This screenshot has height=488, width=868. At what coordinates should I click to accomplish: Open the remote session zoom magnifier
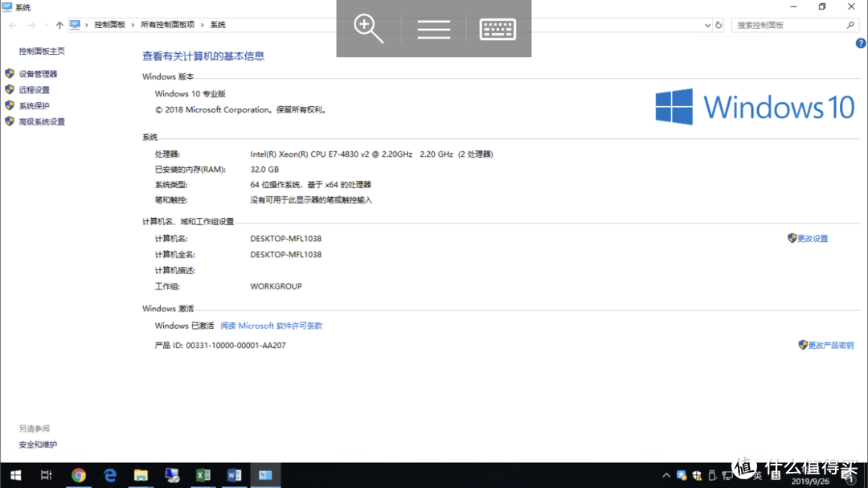(x=369, y=29)
